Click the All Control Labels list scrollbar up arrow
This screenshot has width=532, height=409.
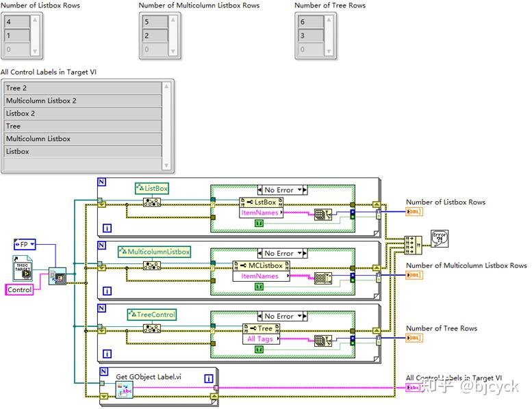(x=166, y=86)
